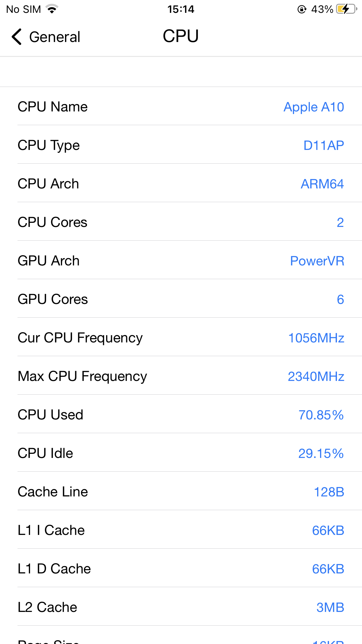Tap the Wi-Fi status icon

52,9
